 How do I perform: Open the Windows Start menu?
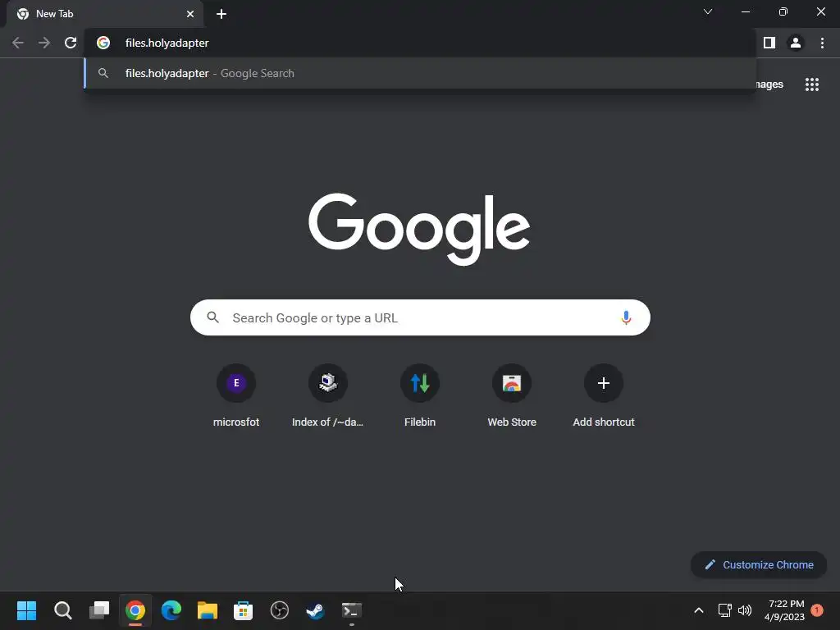(x=26, y=610)
